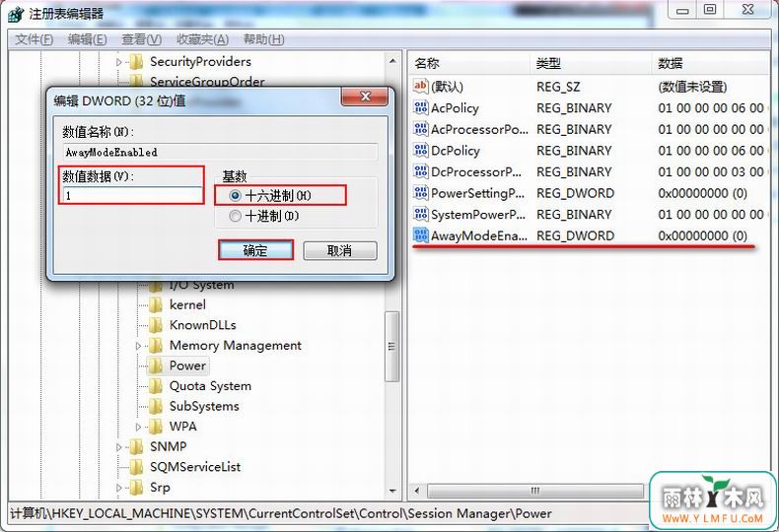Confirm the DWORD edit with 确定
The height and width of the screenshot is (532, 779).
click(255, 250)
